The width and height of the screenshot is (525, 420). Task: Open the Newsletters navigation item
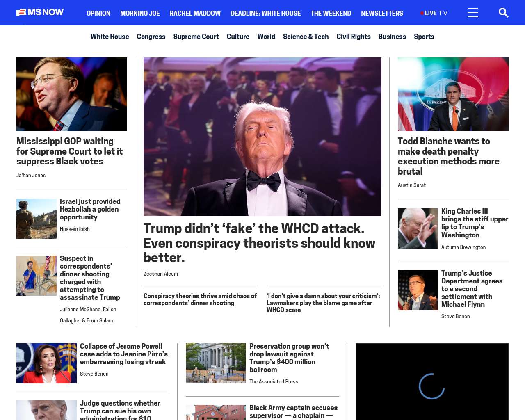(x=382, y=13)
